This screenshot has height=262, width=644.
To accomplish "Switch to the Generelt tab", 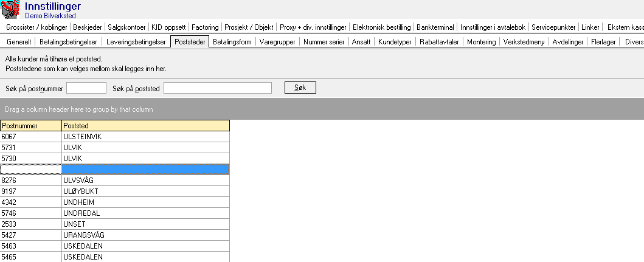I will click(19, 42).
